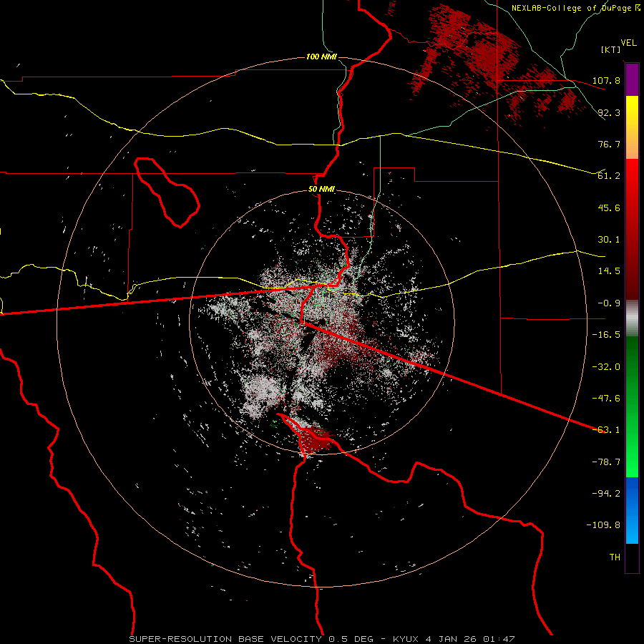The width and height of the screenshot is (644, 644).
Task: Select the -32.0 velocity scale value
Action: coord(607,367)
